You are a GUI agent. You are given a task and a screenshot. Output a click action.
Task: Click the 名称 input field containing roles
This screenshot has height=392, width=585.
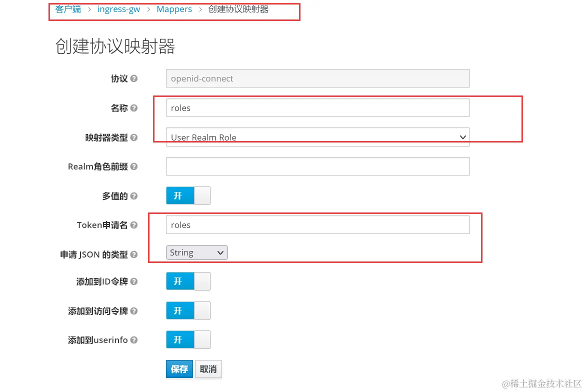click(x=317, y=108)
